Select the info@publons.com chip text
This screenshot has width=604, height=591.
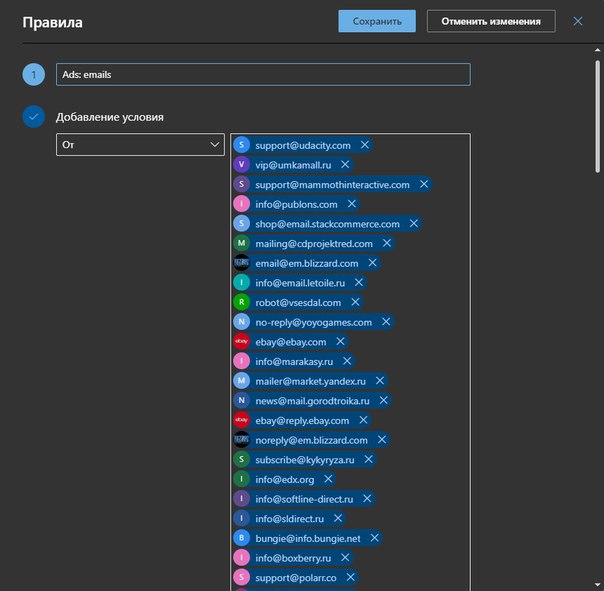tap(296, 204)
